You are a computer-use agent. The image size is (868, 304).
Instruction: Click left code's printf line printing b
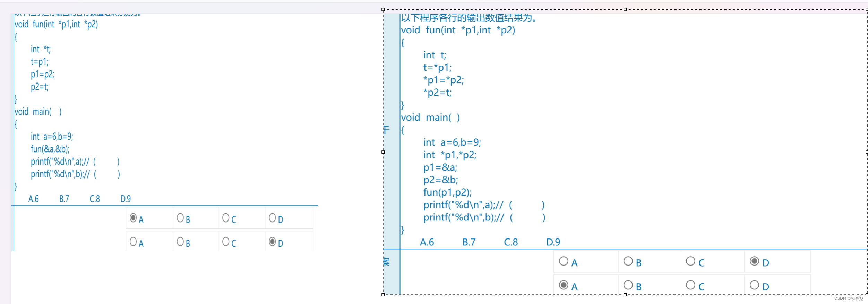[75, 174]
